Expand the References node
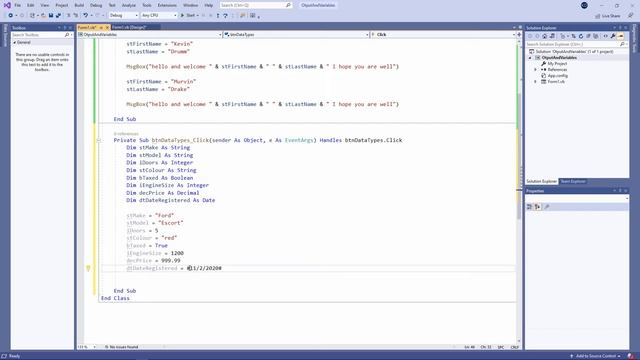Viewport: 640px width, 360px height. coord(536,70)
